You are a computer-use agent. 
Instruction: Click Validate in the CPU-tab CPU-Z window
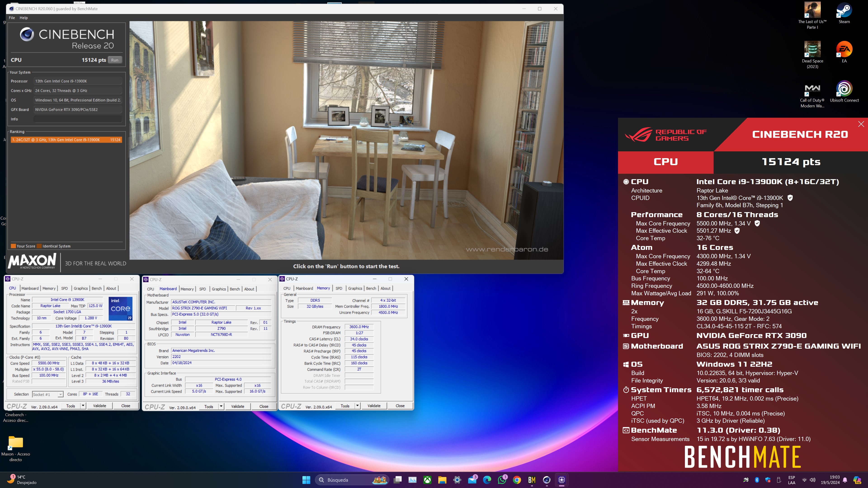[99, 406]
